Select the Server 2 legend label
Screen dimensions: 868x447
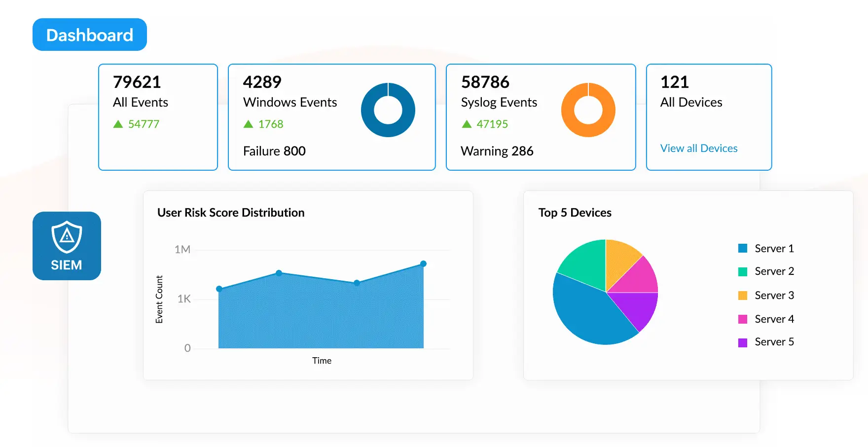click(x=774, y=271)
